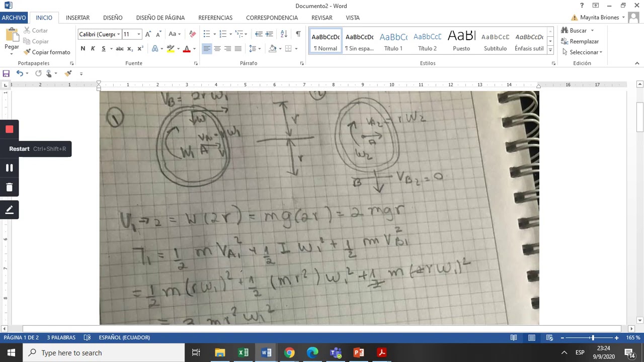This screenshot has width=644, height=362.
Task: Switch to the DISEÑO DE PÁGINA tab
Action: pos(160,18)
